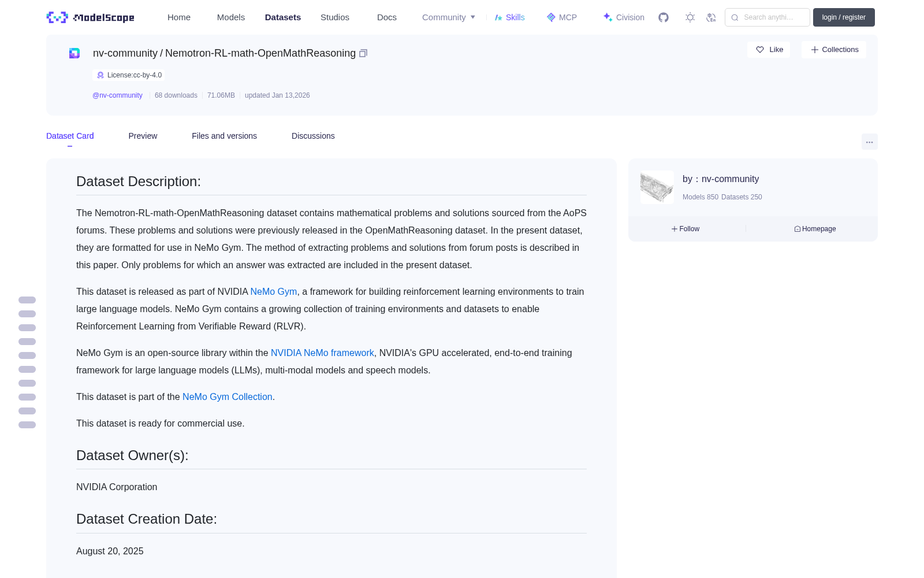Open the MCP page
This screenshot has width=924, height=578.
pos(562,17)
